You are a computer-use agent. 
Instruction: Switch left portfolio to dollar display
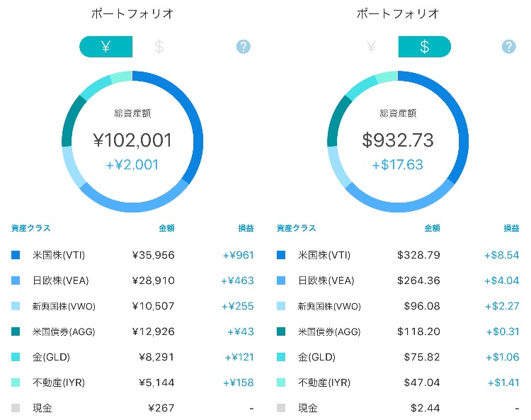tap(159, 47)
